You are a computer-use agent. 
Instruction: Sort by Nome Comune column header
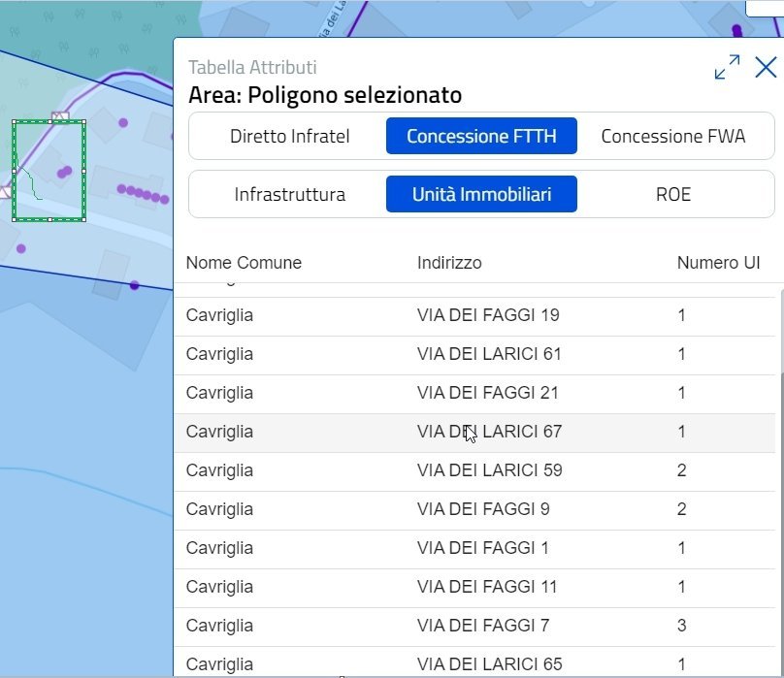click(244, 263)
